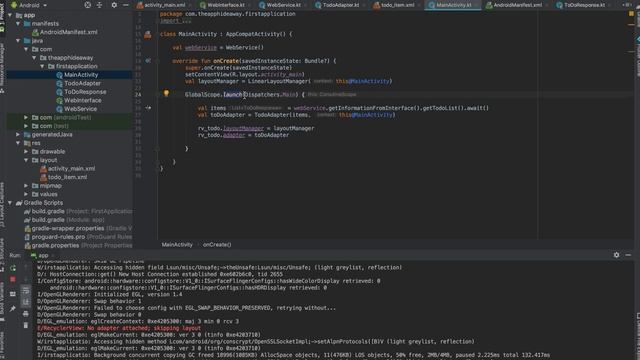Click onCreate() breadcrumb
Screen dimensions: 640x360
point(217,245)
